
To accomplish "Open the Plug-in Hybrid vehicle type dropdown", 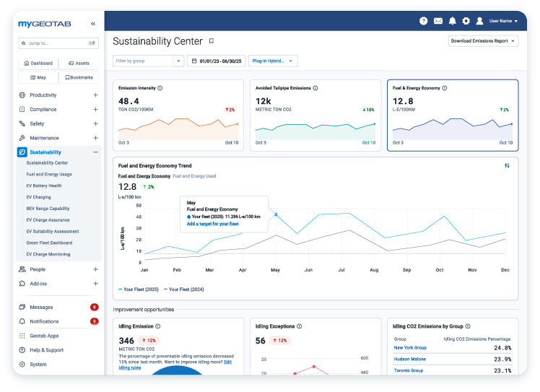I will tap(273, 61).
